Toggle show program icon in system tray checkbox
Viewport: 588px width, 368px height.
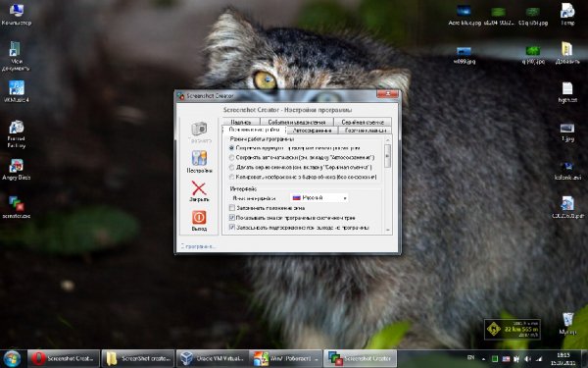231,218
